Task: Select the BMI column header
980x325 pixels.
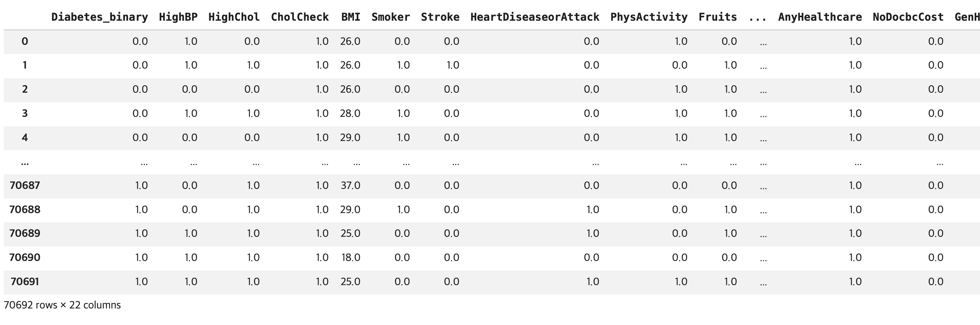Action: click(x=351, y=17)
